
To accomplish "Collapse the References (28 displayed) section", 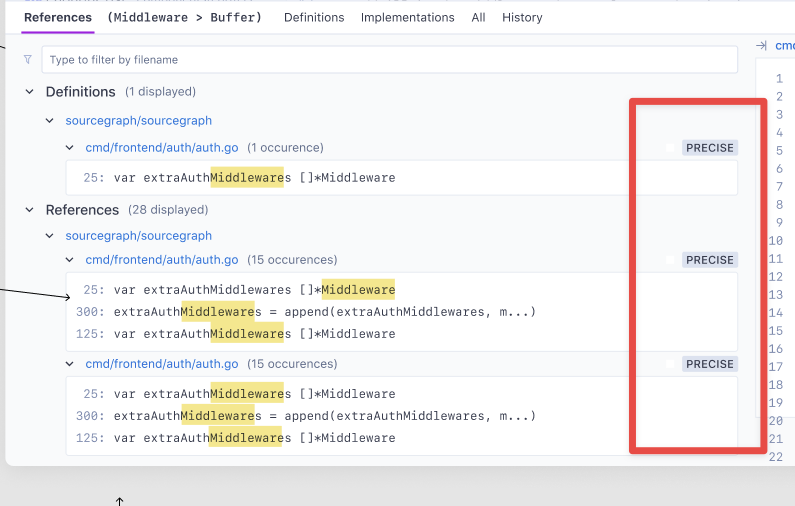I will pos(29,210).
